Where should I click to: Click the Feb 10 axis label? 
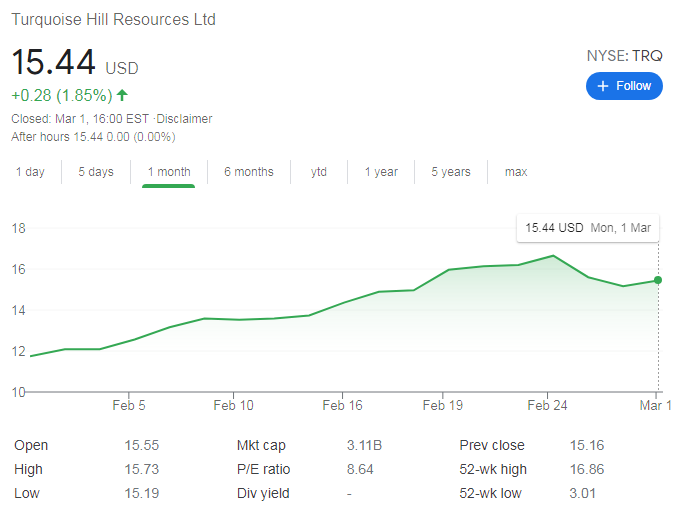coord(233,405)
